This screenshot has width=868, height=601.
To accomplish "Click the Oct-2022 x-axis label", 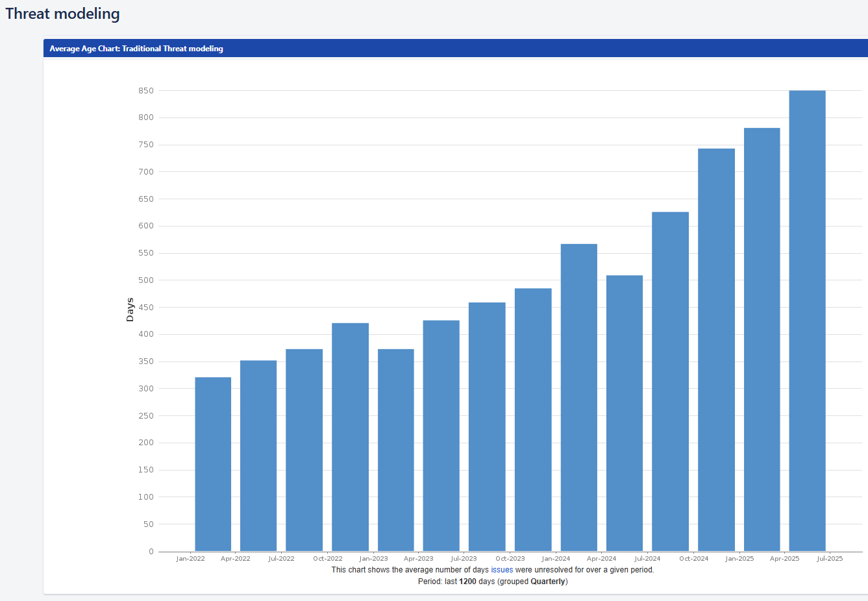I will coord(328,559).
